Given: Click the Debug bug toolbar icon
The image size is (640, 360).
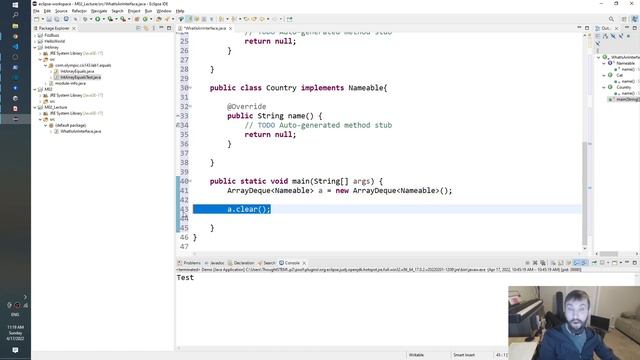Looking at the screenshot, I should [x=85, y=19].
